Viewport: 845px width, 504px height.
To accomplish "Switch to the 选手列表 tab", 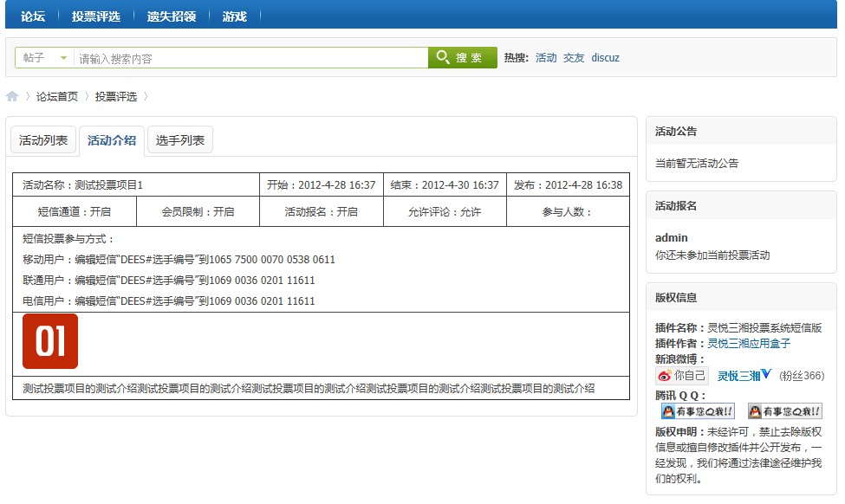I will pos(180,140).
